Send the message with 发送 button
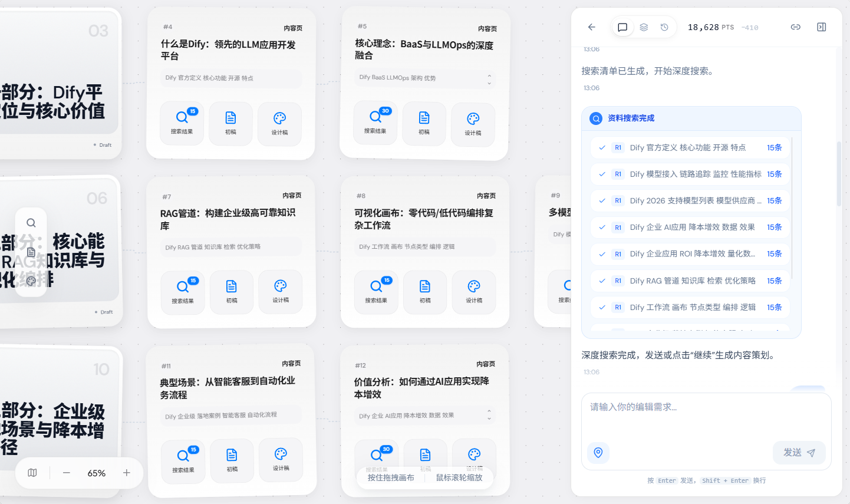 tap(799, 453)
